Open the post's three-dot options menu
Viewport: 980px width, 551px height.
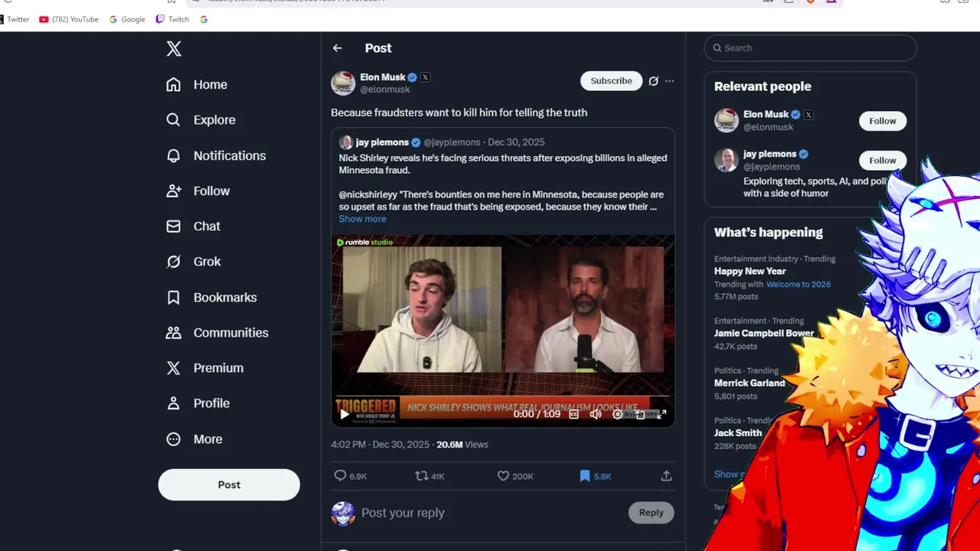[x=669, y=80]
